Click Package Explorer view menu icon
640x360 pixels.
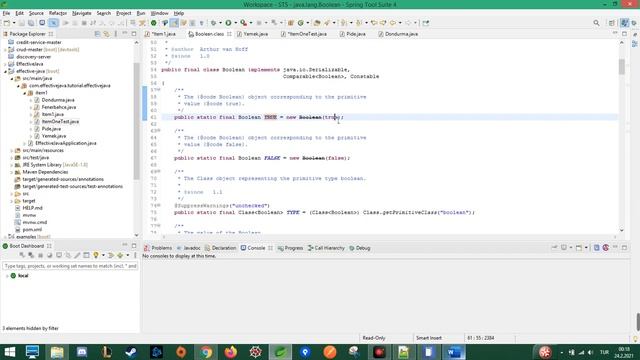116,34
